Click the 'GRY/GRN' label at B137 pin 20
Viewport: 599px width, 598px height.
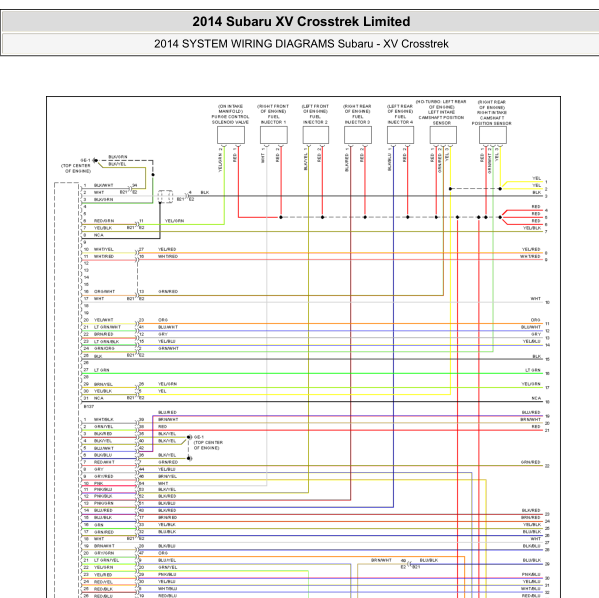click(104, 553)
